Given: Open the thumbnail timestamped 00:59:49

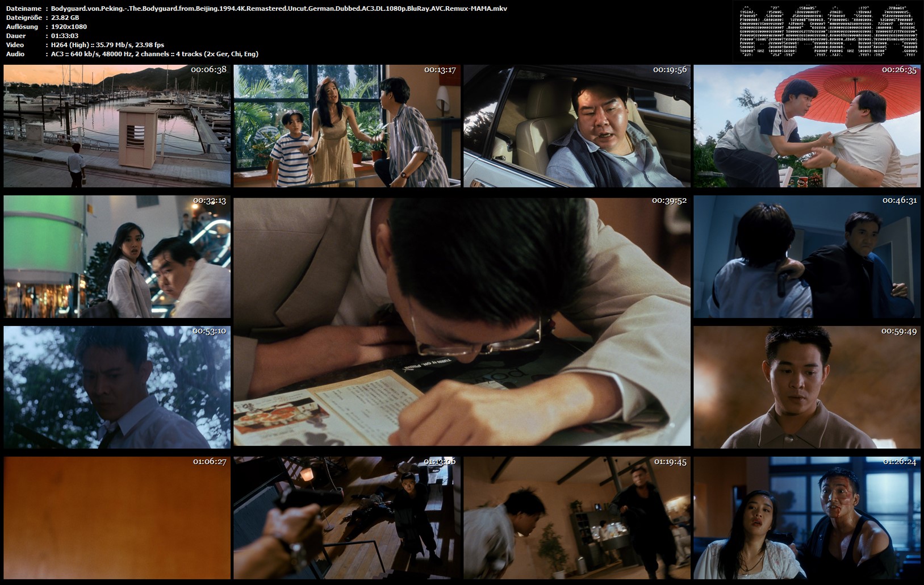Looking at the screenshot, I should [807, 387].
